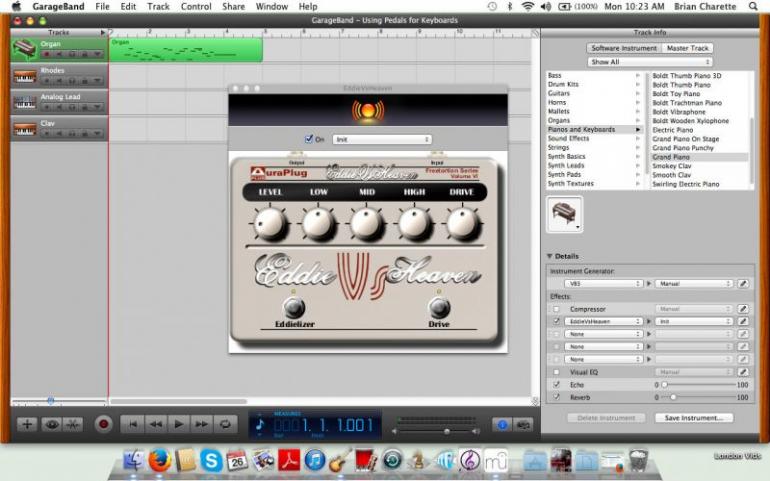Open the Init preset dropdown in Effects

click(x=694, y=321)
